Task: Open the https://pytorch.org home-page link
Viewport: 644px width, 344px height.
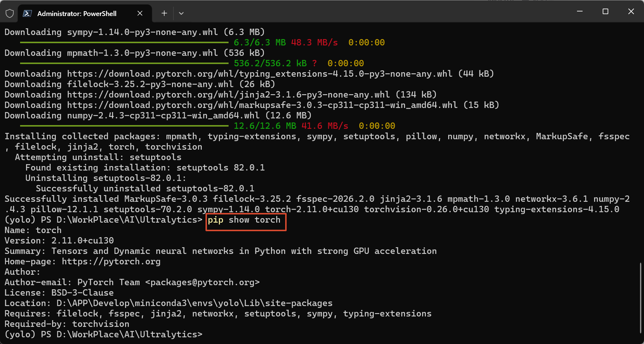Action: [111, 262]
